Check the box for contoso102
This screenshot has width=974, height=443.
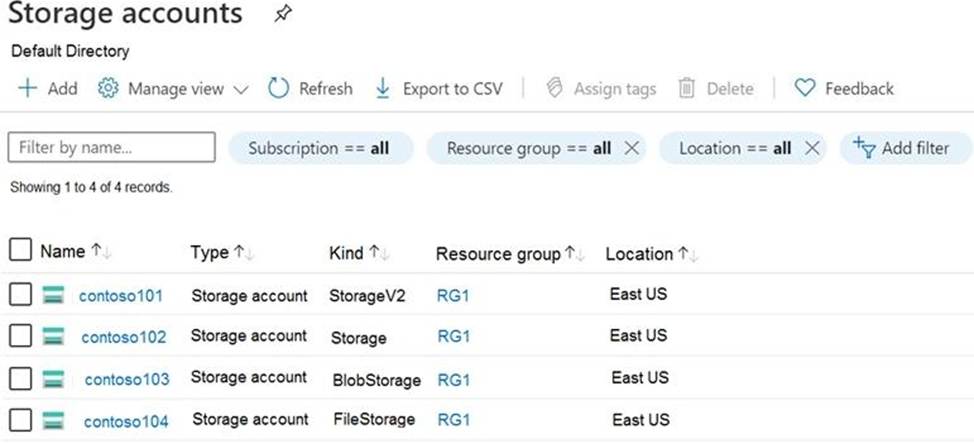20,336
